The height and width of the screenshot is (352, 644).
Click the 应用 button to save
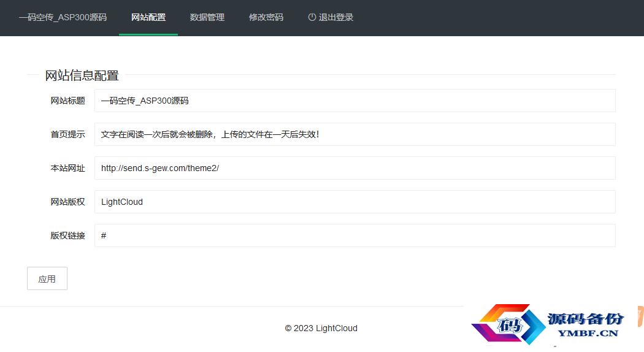click(x=47, y=278)
